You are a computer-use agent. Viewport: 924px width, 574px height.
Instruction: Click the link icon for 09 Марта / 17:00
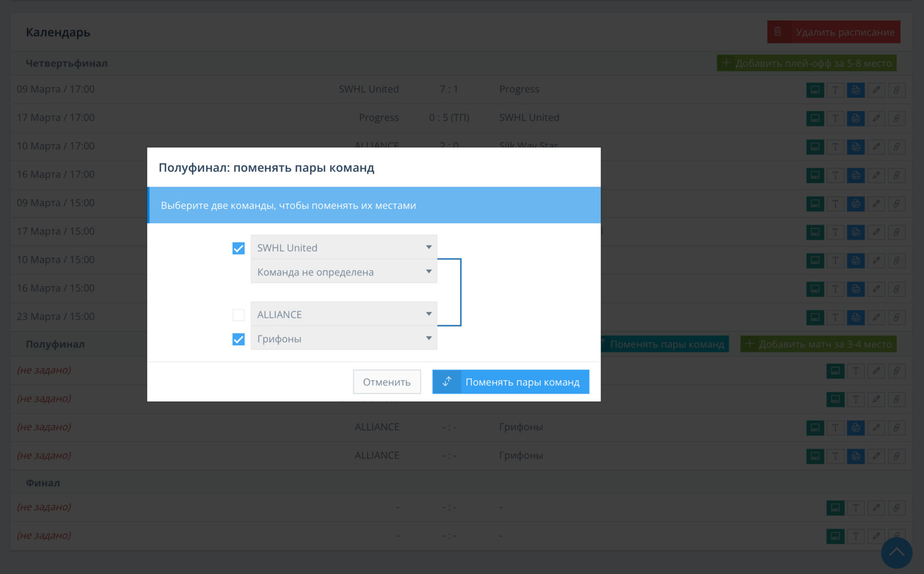pos(897,90)
